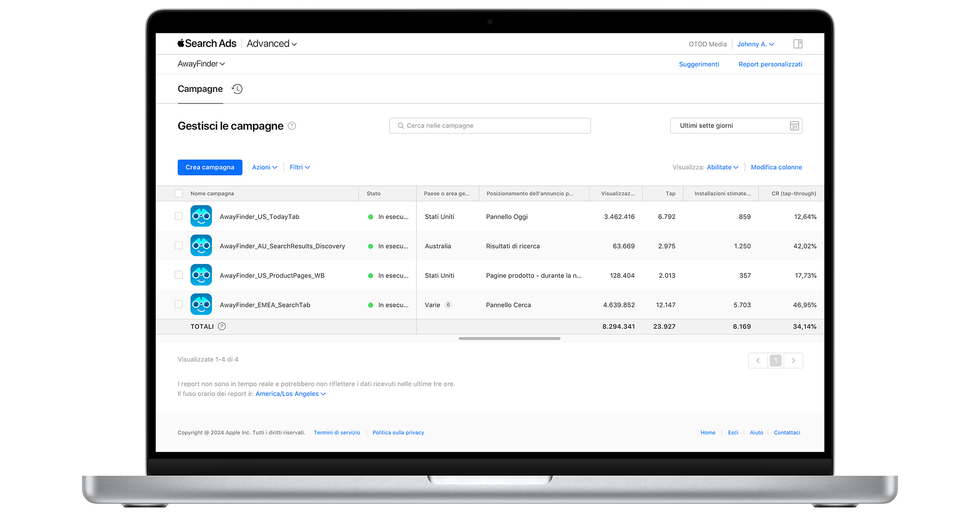Check the AwayFinder_US_TodayTab row checkbox

[178, 216]
